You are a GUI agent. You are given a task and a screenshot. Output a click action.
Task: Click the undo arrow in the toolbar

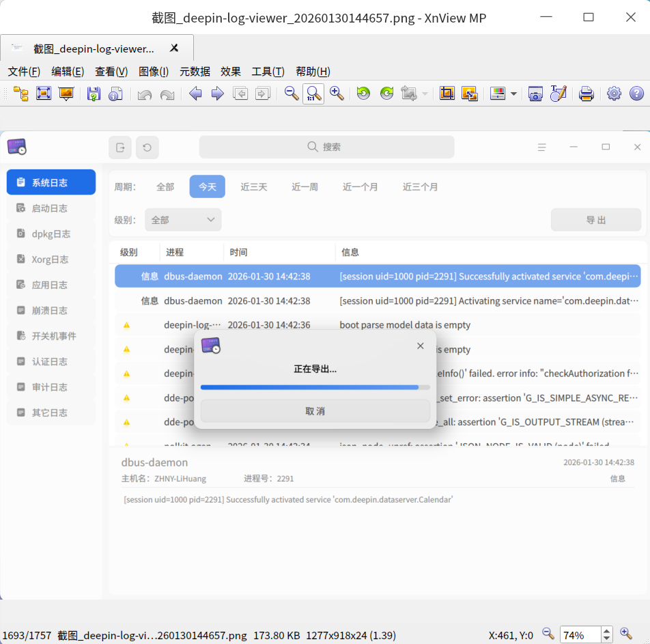(144, 94)
